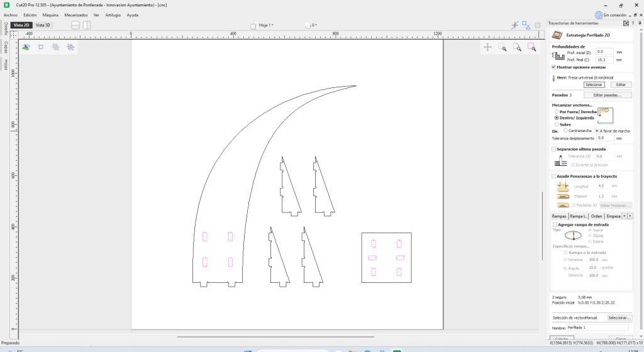This screenshot has height=352, width=644.
Task: Click the zoom to selection magenta icon
Action: (x=532, y=47)
